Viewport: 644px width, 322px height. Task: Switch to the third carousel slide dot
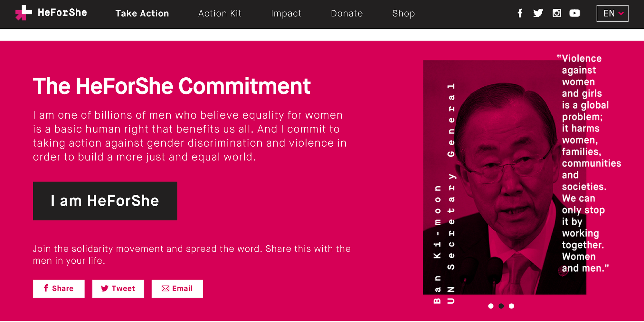point(511,306)
